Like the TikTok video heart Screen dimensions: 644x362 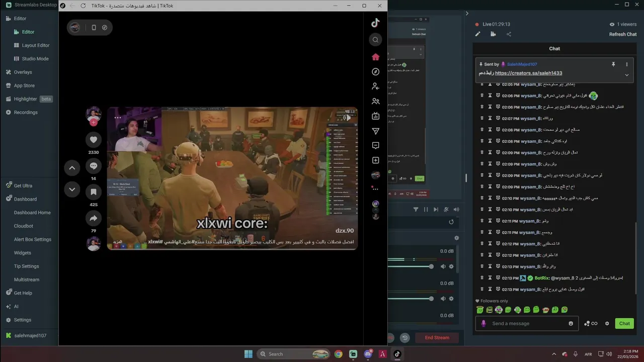point(94,140)
